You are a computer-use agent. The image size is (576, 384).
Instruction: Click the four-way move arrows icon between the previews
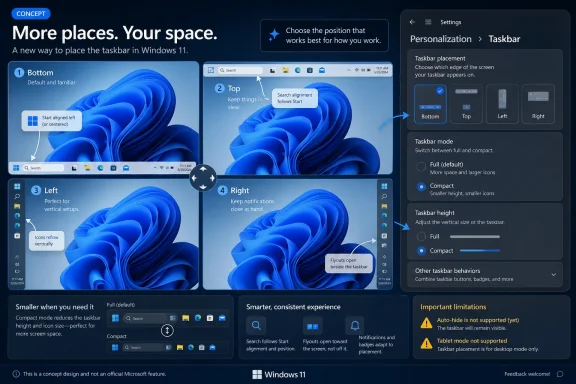click(203, 178)
